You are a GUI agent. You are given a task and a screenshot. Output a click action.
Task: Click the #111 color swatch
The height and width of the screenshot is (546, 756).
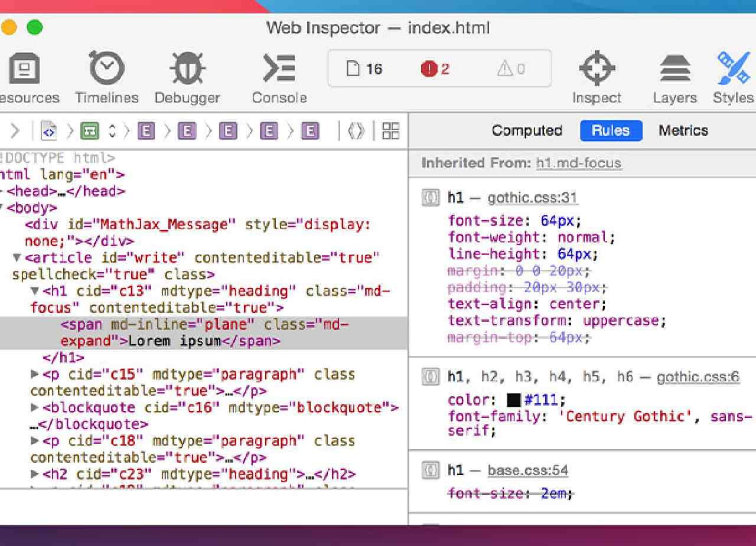(514, 400)
